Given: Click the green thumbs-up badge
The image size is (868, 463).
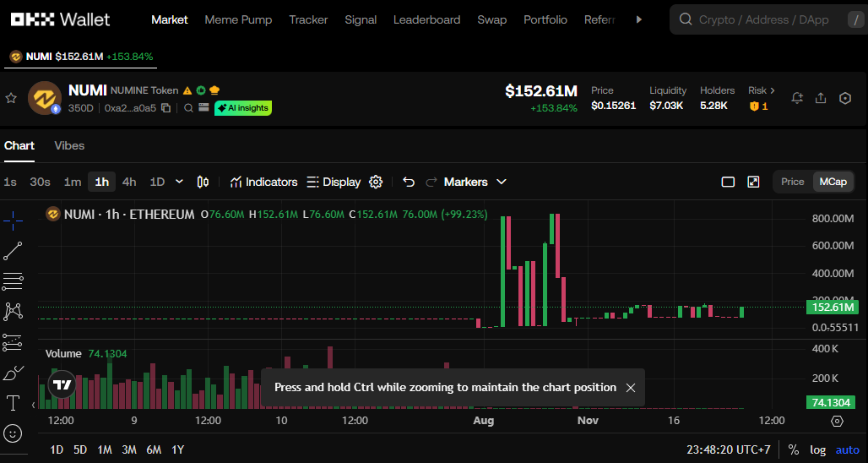Looking at the screenshot, I should coord(201,90).
